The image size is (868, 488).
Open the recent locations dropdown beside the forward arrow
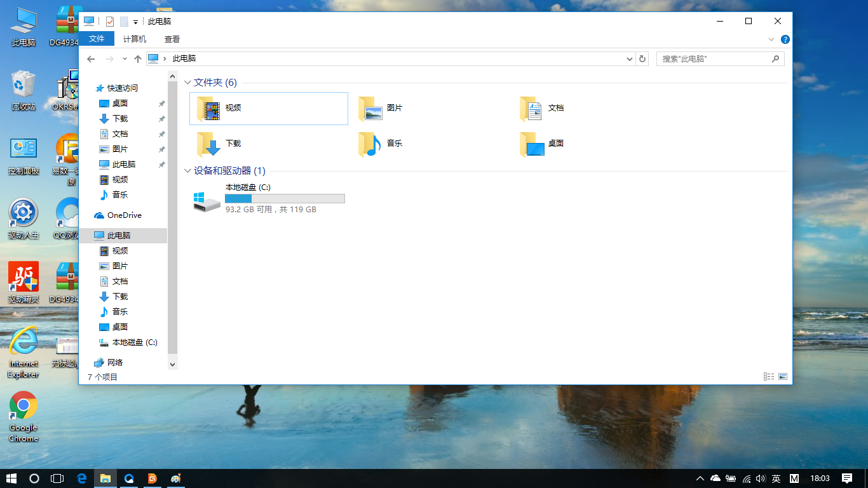tap(125, 58)
